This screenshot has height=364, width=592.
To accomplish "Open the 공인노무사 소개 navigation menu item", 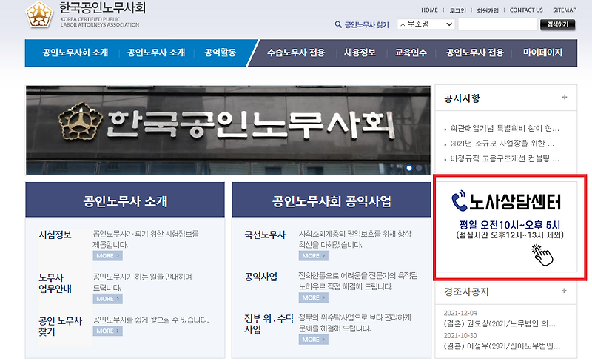I will click(x=156, y=53).
